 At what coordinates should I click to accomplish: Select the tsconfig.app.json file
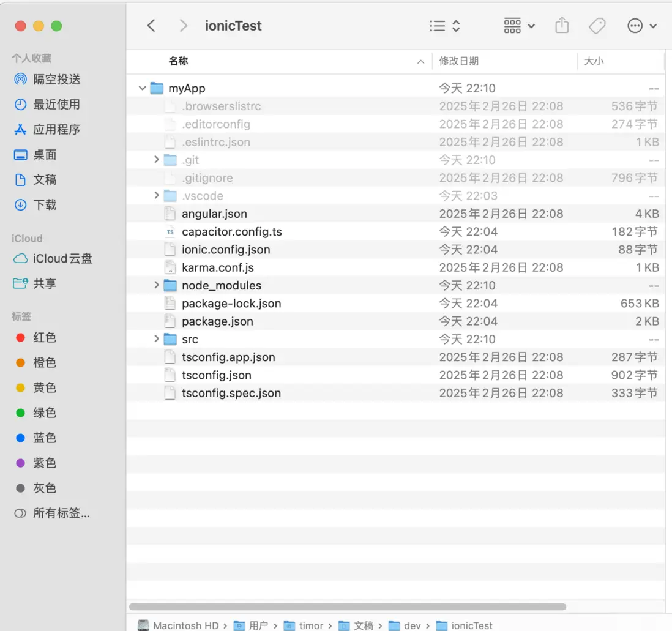click(395, 357)
